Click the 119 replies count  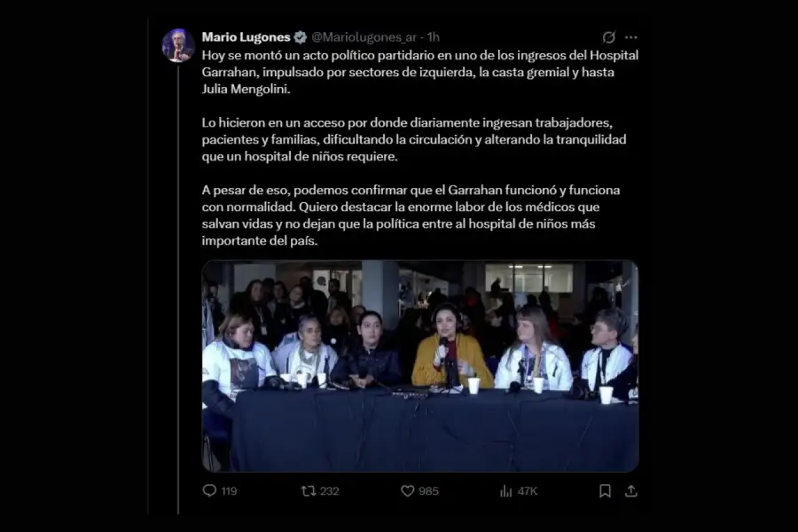tap(229, 491)
